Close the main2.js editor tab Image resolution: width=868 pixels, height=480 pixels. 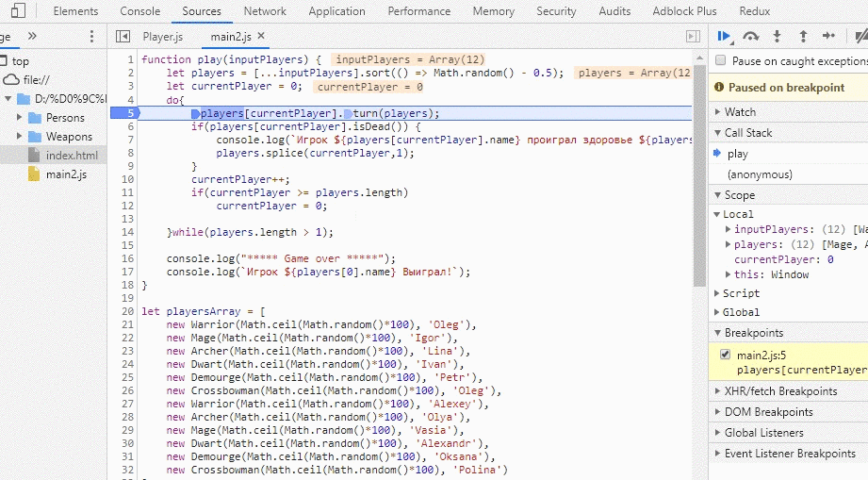click(261, 36)
